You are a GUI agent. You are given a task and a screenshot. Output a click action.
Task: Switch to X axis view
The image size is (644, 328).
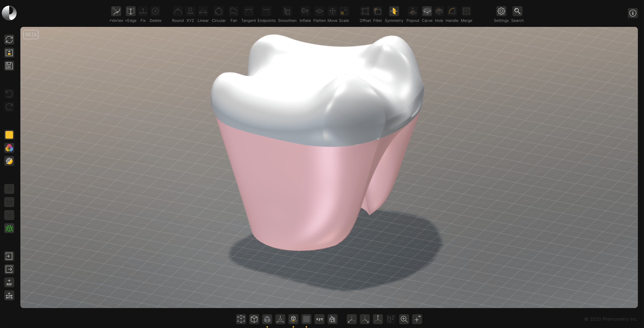(351, 319)
